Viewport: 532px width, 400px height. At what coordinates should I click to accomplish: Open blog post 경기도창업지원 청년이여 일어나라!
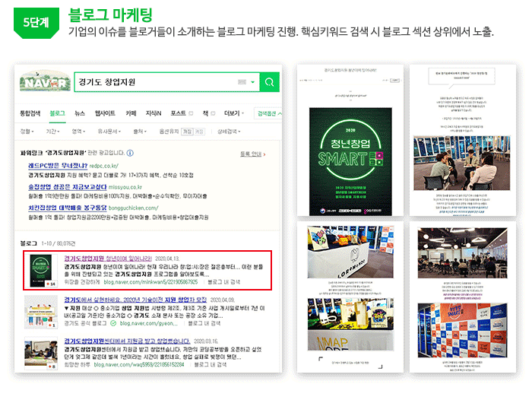pos(108,259)
